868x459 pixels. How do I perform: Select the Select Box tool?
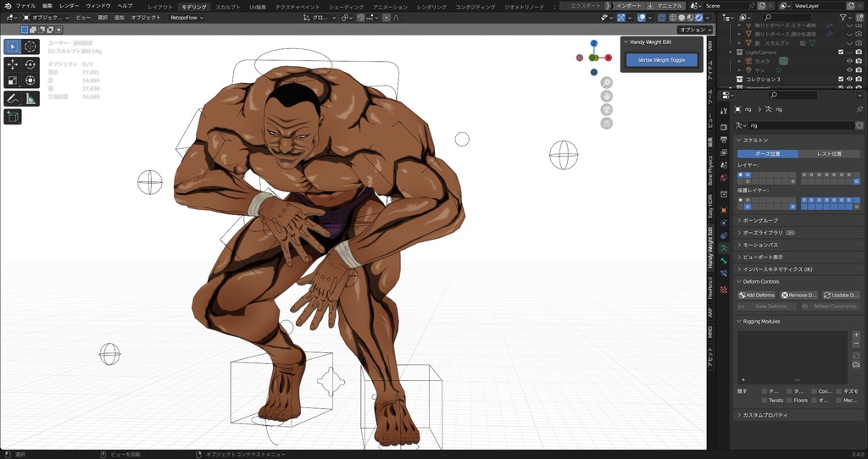pyautogui.click(x=13, y=47)
